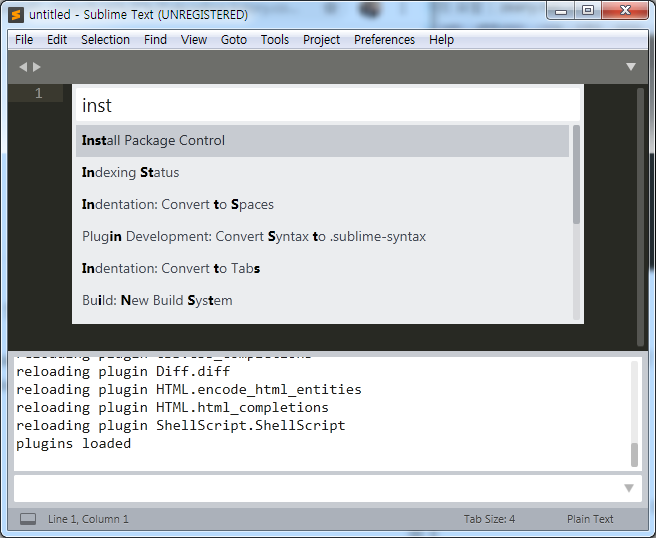Select Indexing Status command
The image size is (656, 538).
[322, 172]
